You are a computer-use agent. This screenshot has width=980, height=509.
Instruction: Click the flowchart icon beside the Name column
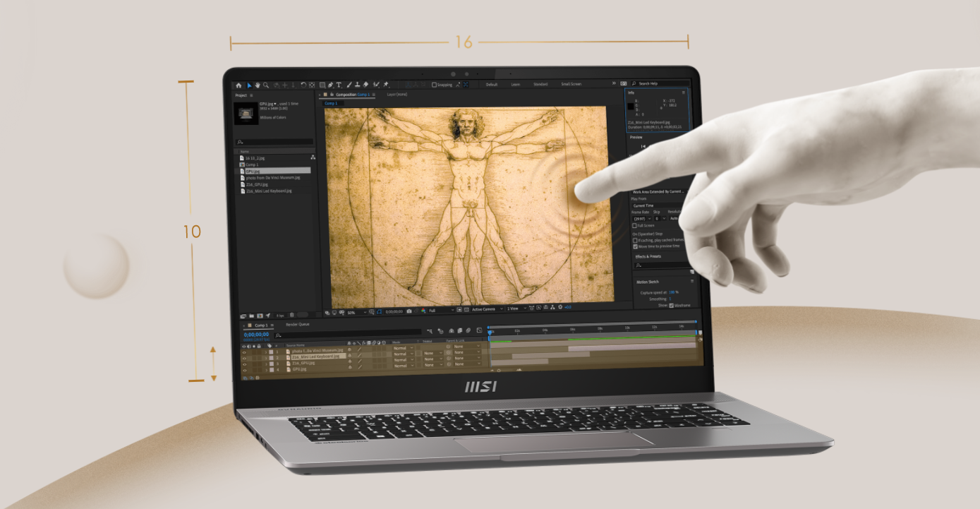[x=313, y=157]
